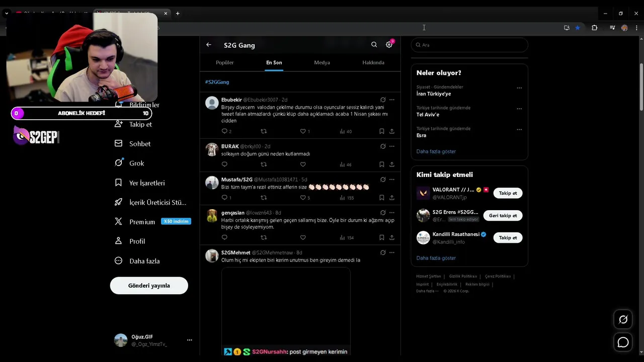Open more options on Mustafa/S2G's post
This screenshot has width=644, height=362.
(x=392, y=179)
